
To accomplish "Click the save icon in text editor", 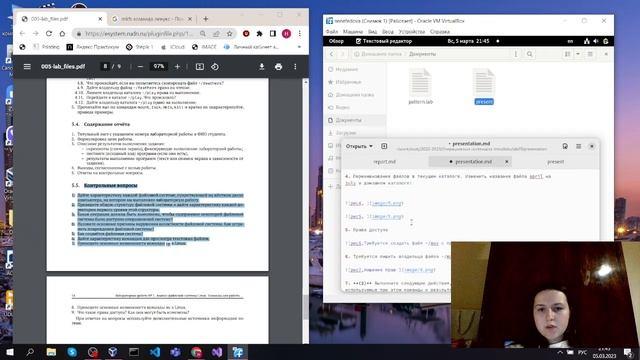I will point(565,146).
